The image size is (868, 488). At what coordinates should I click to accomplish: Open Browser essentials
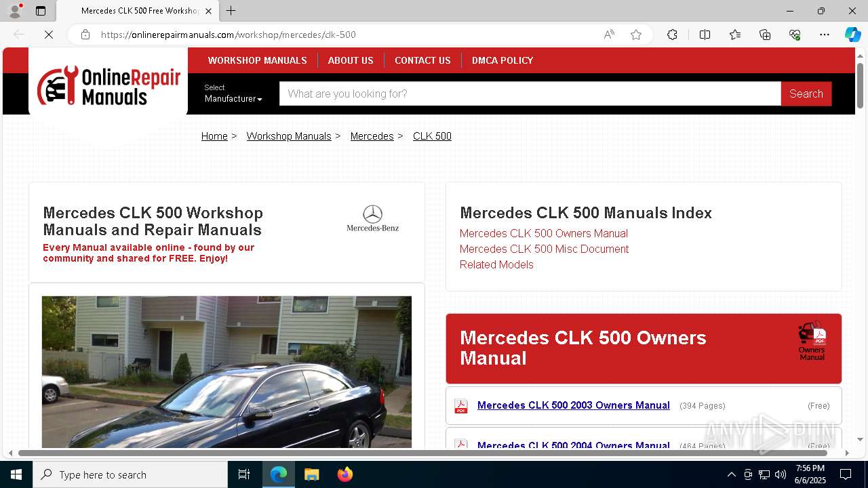795,35
